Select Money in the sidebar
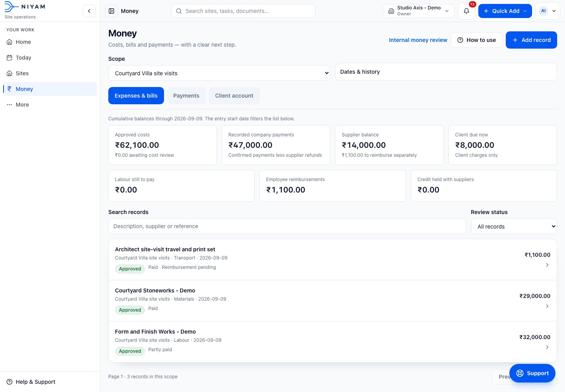 tap(50, 89)
